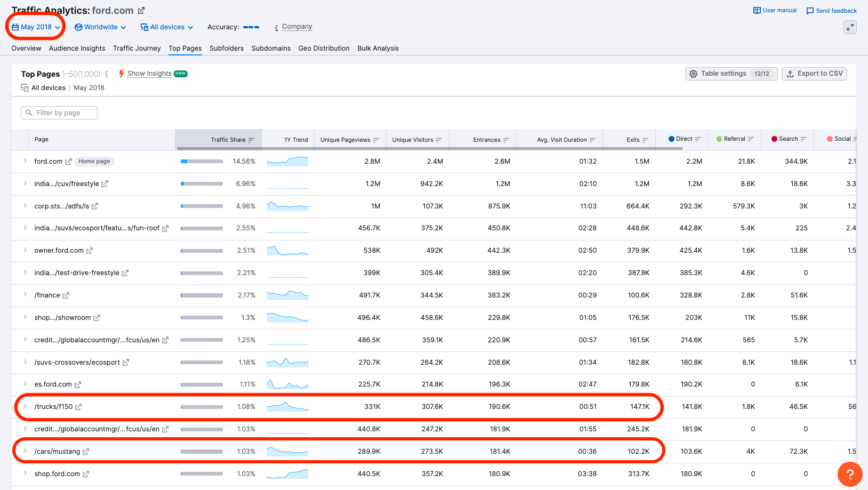Open Table settings 12/12 button
This screenshot has height=490, width=868.
tap(731, 74)
